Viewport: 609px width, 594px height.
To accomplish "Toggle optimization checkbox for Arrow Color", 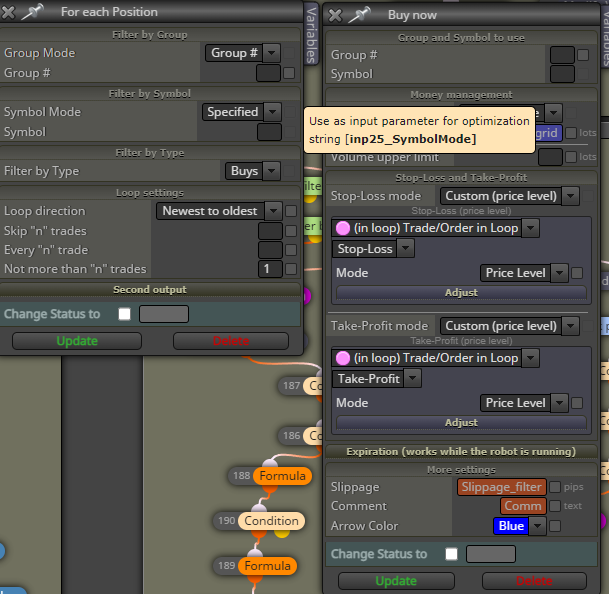I will [555, 526].
